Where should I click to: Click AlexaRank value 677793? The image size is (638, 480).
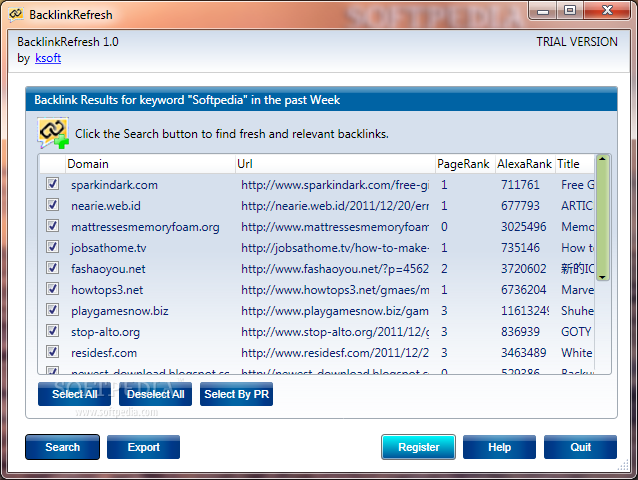coord(520,206)
